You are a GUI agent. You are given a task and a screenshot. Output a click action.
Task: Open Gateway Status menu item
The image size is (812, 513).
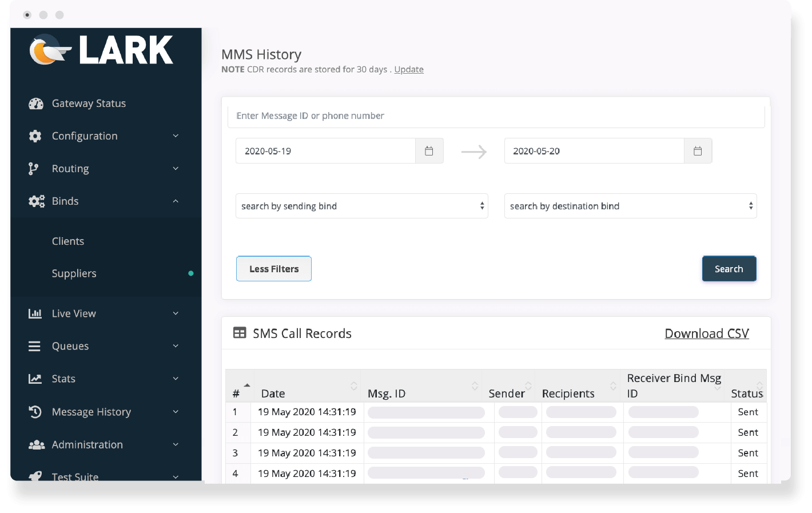[89, 104]
